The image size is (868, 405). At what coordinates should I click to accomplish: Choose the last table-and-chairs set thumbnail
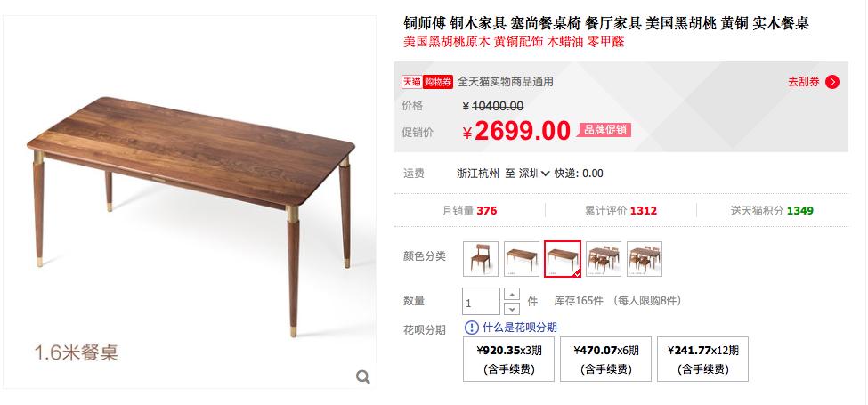click(645, 259)
